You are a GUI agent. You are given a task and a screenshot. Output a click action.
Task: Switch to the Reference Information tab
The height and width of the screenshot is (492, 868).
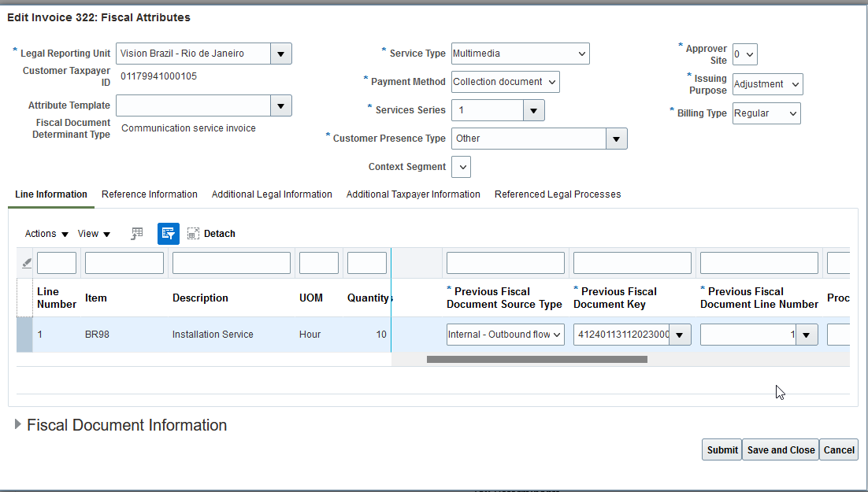(x=149, y=194)
